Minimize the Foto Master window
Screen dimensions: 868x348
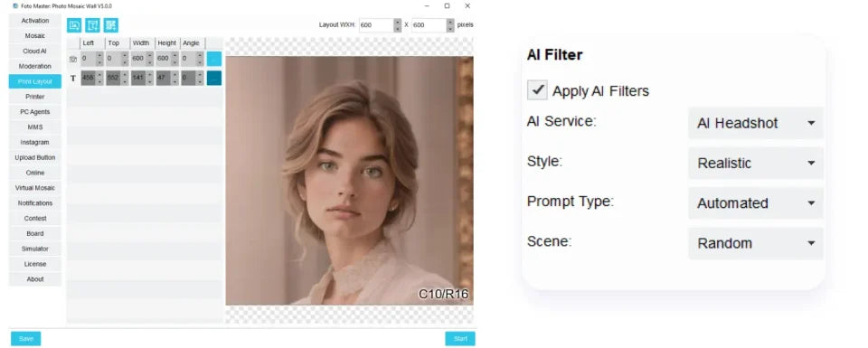point(427,6)
